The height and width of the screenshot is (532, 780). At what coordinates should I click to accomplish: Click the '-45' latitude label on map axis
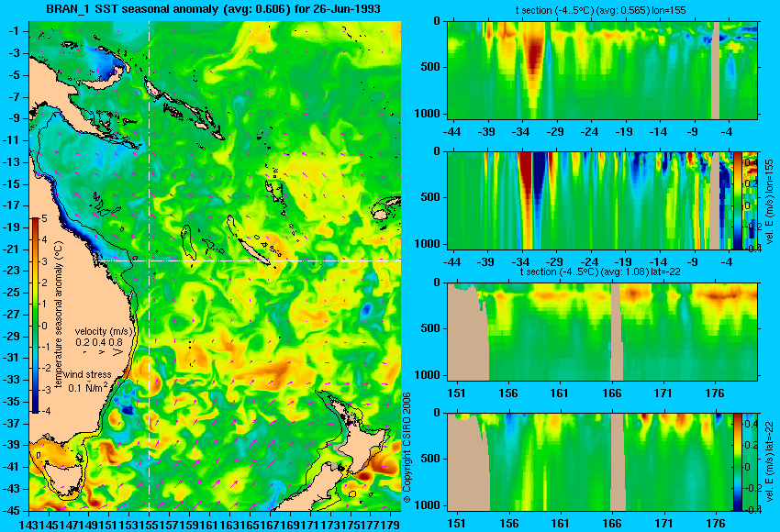[x=11, y=511]
